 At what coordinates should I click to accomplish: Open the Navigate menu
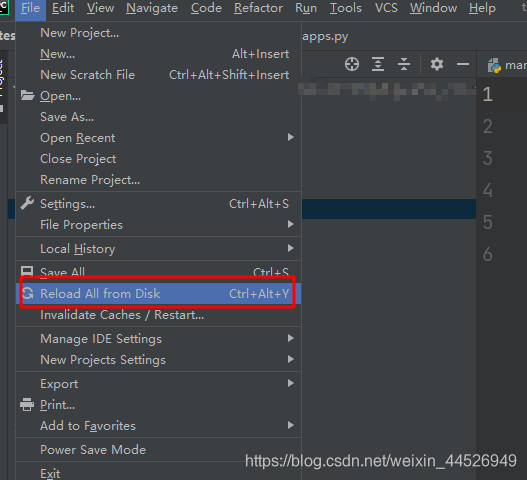coord(152,8)
